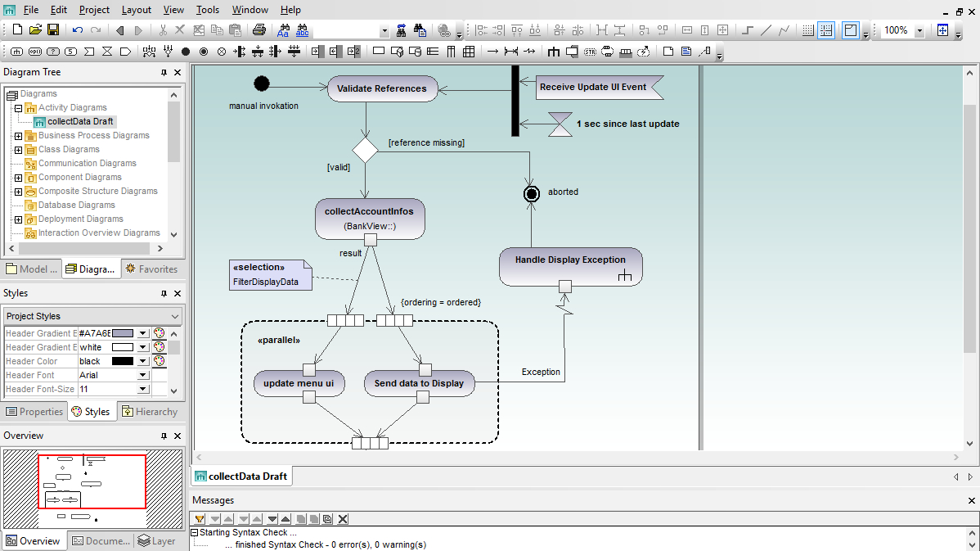Select the Flow Final Node tool
The width and height of the screenshot is (980, 551).
pyautogui.click(x=222, y=52)
